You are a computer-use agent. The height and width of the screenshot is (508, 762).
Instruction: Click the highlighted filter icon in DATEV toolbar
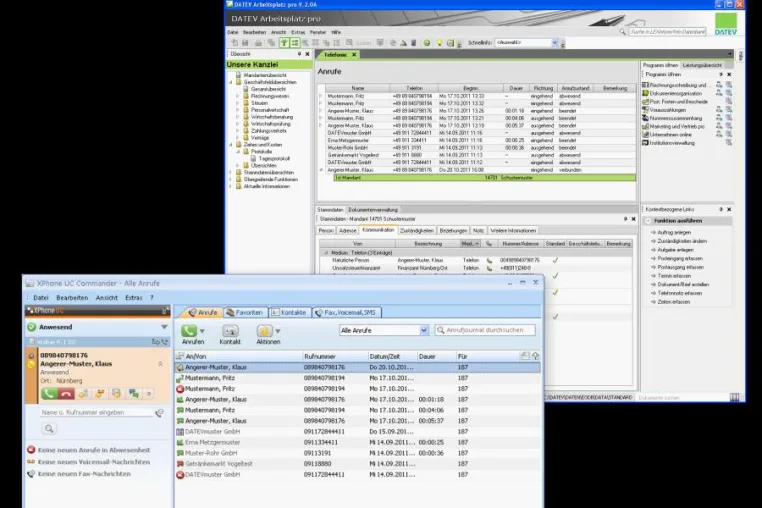pos(284,43)
